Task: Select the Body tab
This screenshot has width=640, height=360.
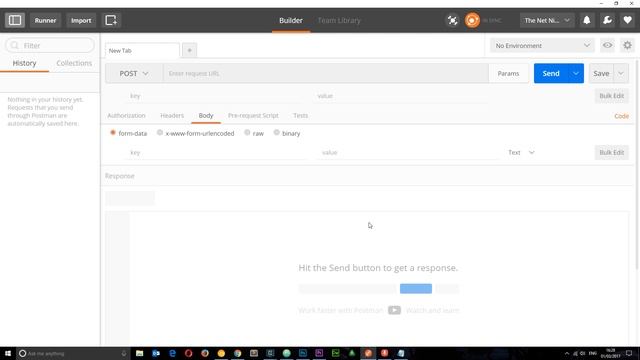Action: [x=206, y=116]
